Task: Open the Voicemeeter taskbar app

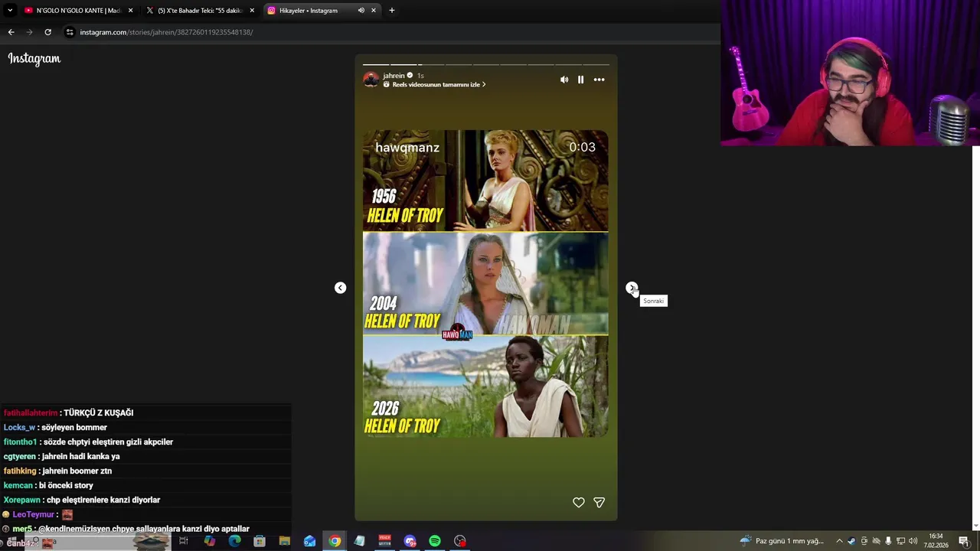Action: point(384,541)
